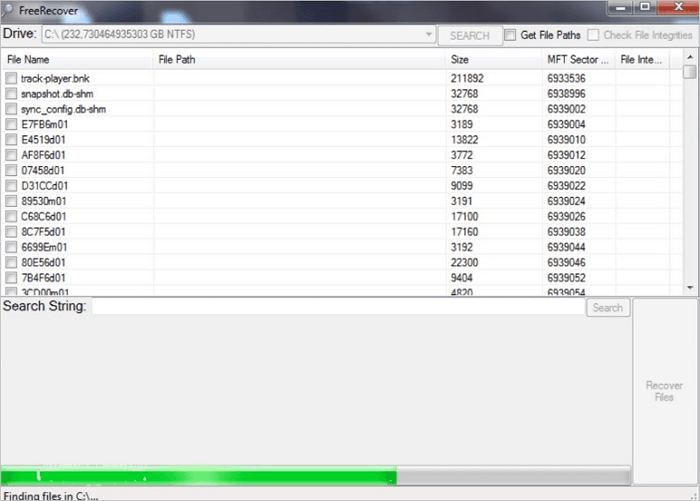Screen dimensions: 700x501
Task: Click size value 13822
Action: [x=464, y=140]
